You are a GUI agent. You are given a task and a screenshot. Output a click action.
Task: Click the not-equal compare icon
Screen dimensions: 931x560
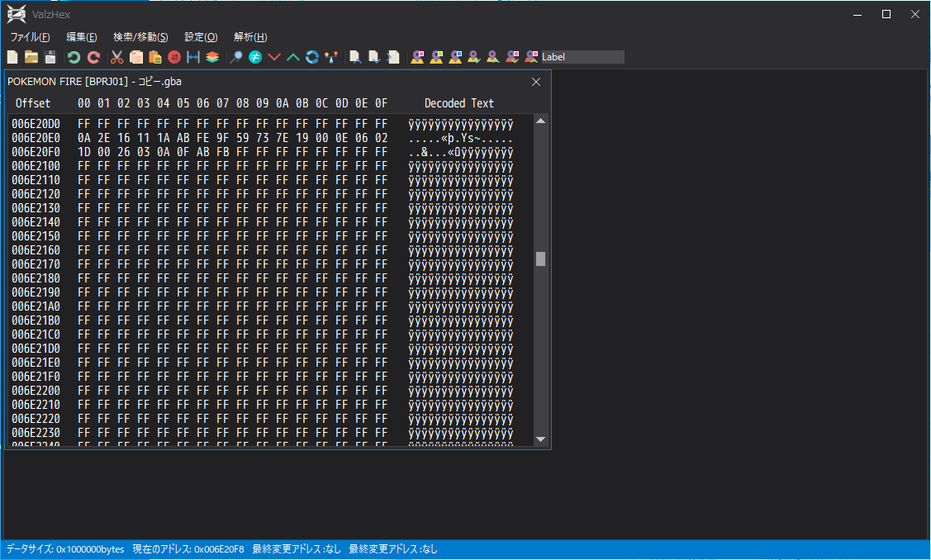(255, 57)
